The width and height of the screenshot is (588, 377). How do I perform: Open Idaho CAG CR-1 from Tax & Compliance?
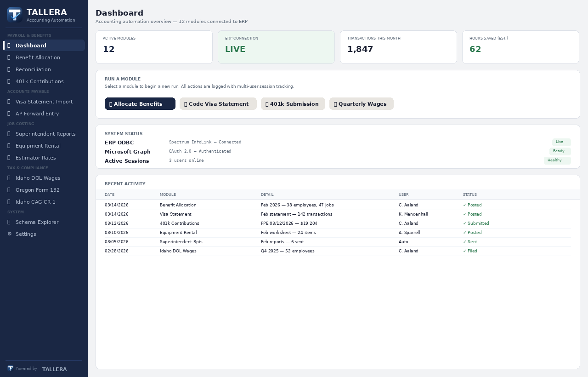point(35,201)
